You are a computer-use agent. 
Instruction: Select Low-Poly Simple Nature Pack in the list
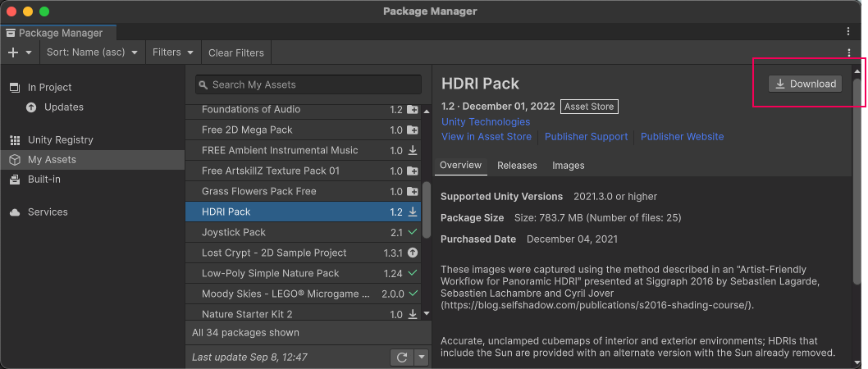click(x=270, y=274)
